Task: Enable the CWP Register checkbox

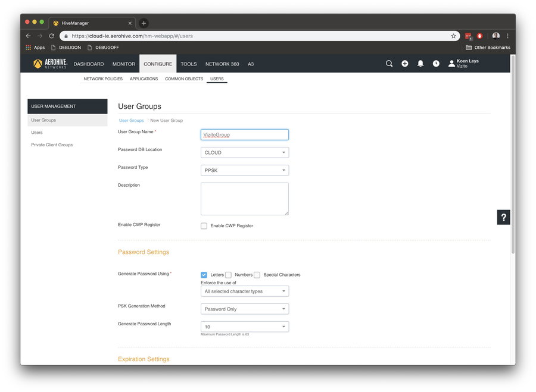Action: 204,226
